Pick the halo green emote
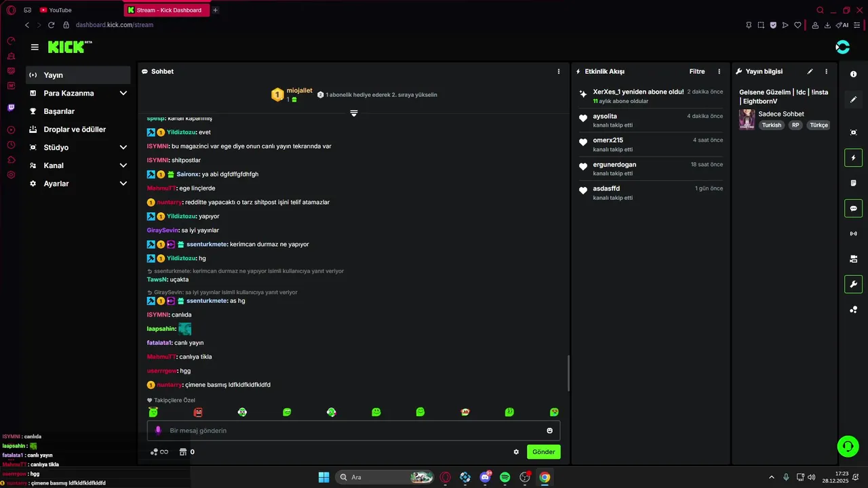This screenshot has height=488, width=868. [x=153, y=412]
